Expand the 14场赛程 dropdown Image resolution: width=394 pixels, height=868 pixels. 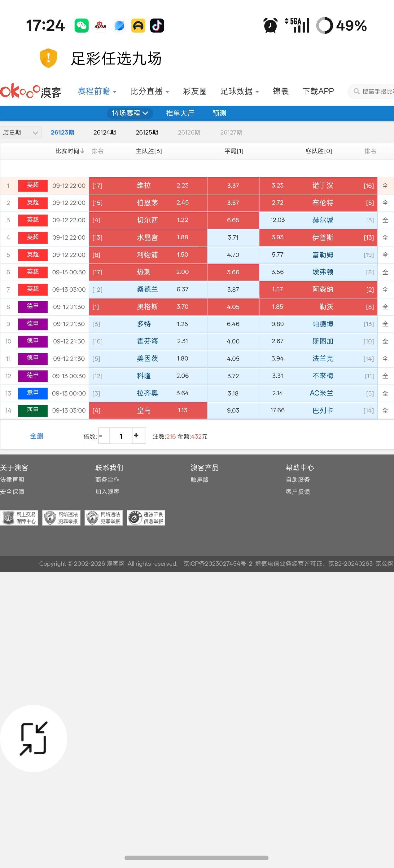[130, 113]
